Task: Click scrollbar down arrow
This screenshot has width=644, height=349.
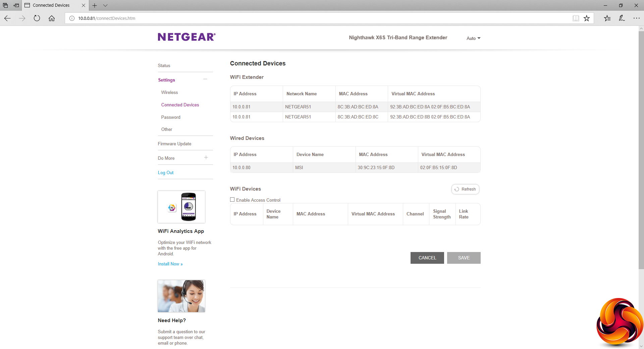Action: [641, 346]
